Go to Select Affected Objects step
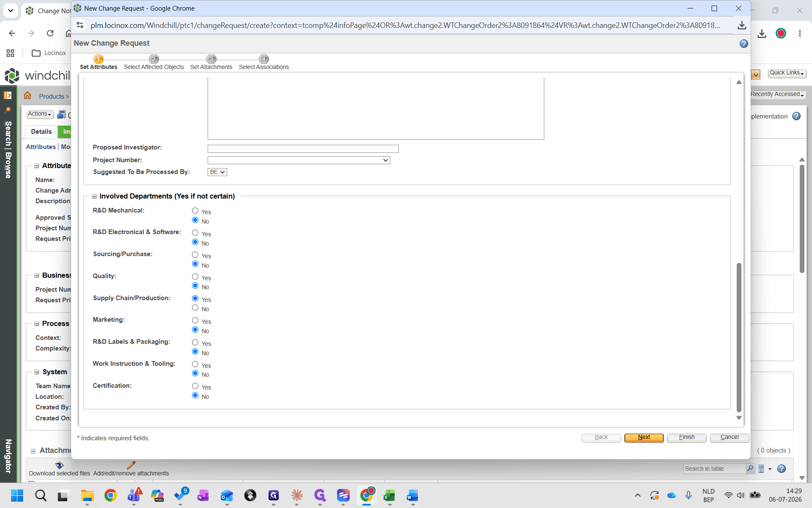Viewport: 812px width, 508px height. pos(154,63)
